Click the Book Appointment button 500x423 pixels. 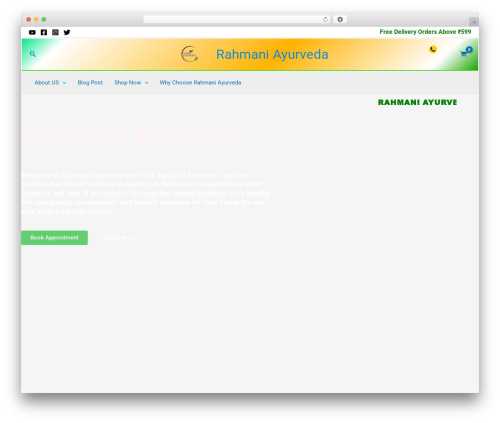(x=55, y=238)
